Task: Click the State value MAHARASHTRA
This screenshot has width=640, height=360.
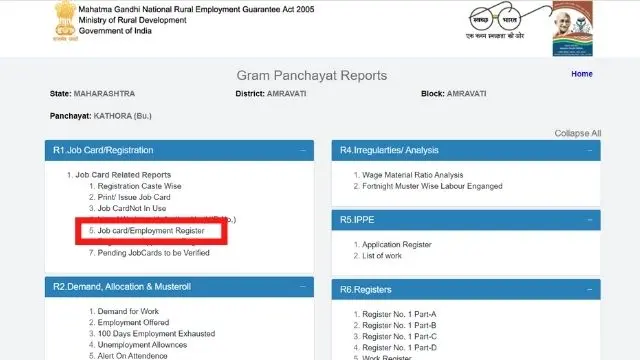Action: 104,93
